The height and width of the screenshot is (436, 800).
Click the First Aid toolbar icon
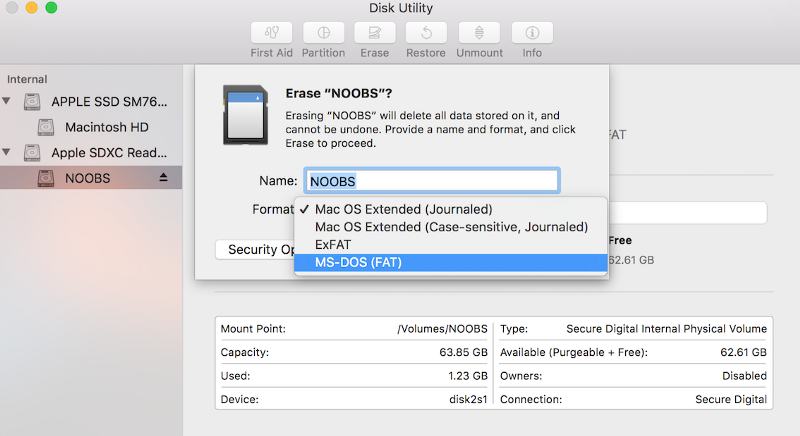point(271,33)
